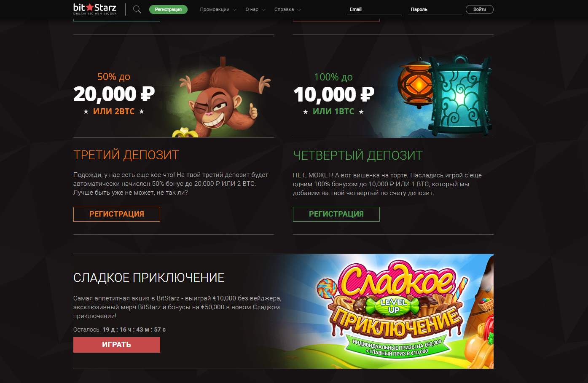Click the chevron next to Промоакции

(234, 10)
